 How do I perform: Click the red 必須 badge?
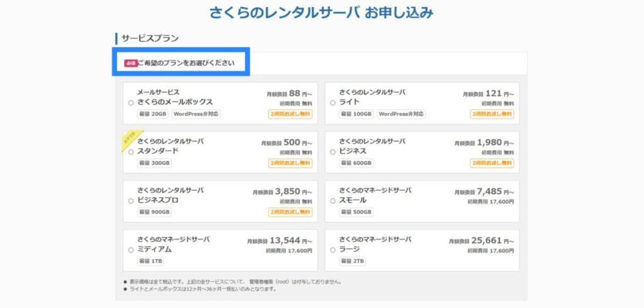(x=130, y=63)
